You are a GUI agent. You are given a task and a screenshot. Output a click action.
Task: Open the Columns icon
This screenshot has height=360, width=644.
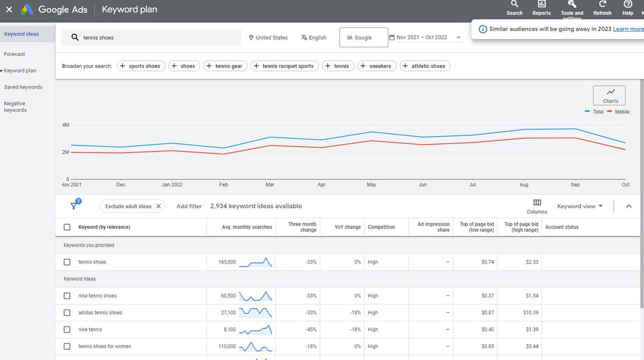537,203
